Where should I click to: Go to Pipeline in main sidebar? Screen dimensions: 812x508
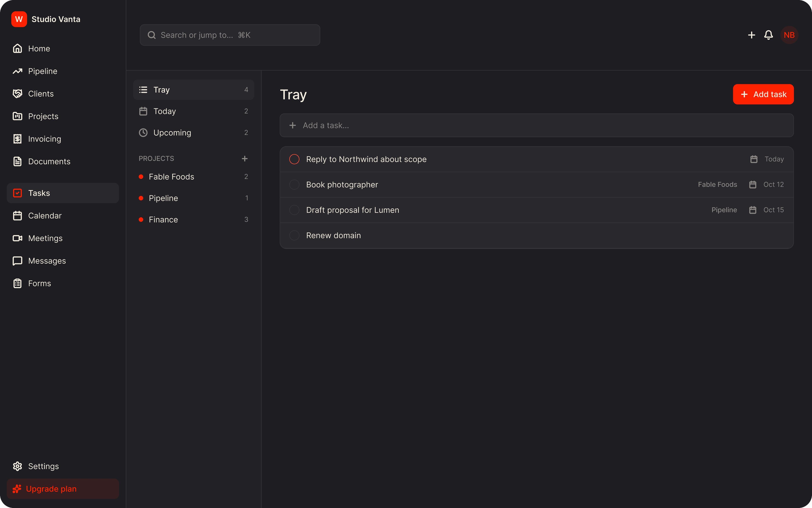point(63,71)
